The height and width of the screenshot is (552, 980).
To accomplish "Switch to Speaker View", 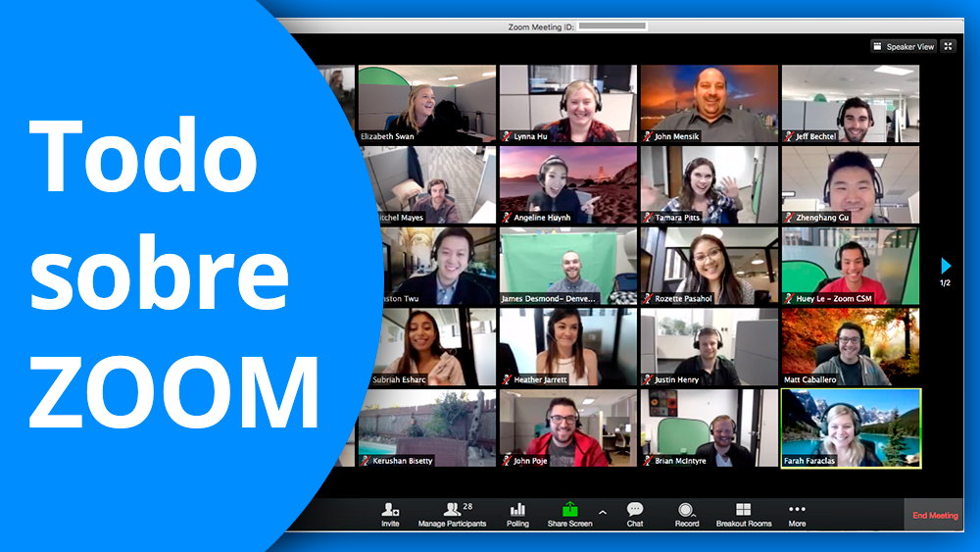I will [904, 46].
